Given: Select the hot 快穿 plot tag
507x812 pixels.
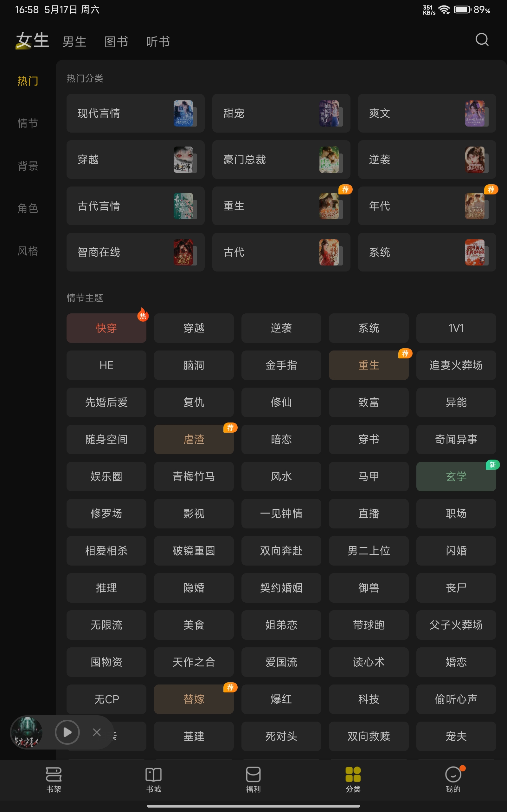Looking at the screenshot, I should point(106,328).
